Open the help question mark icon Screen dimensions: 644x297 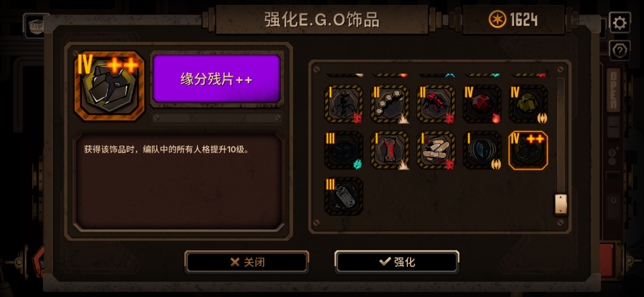pos(620,51)
